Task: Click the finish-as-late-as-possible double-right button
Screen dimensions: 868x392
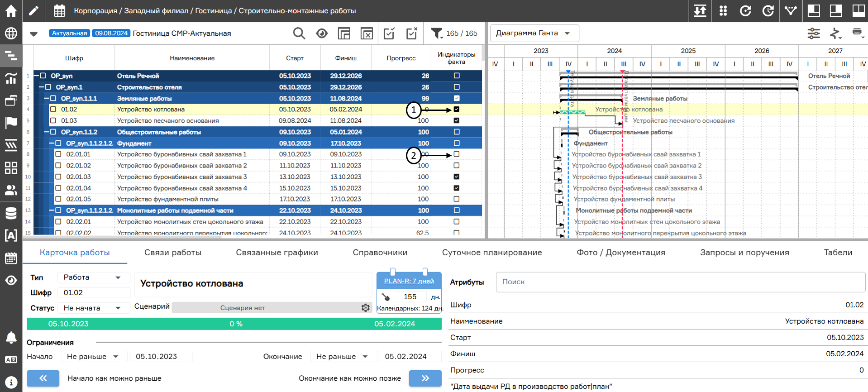Action: (425, 378)
